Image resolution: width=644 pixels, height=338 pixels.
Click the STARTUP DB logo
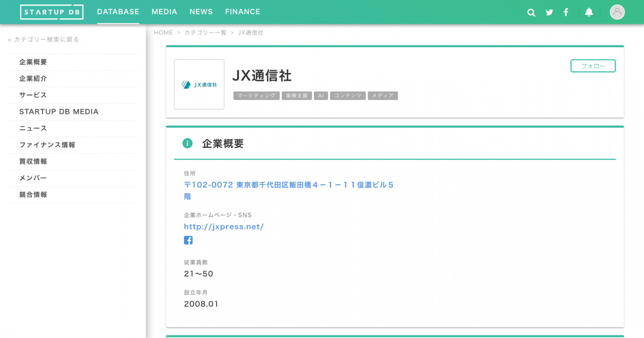pos(52,12)
